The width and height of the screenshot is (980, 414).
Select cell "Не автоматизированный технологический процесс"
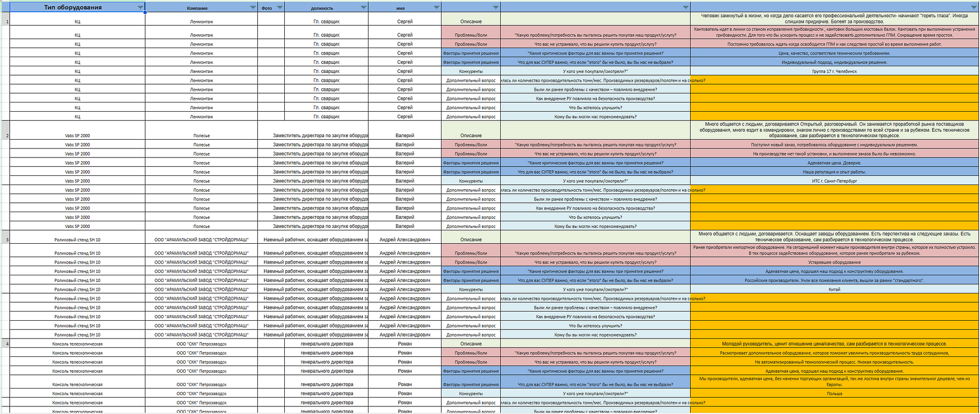click(835, 362)
